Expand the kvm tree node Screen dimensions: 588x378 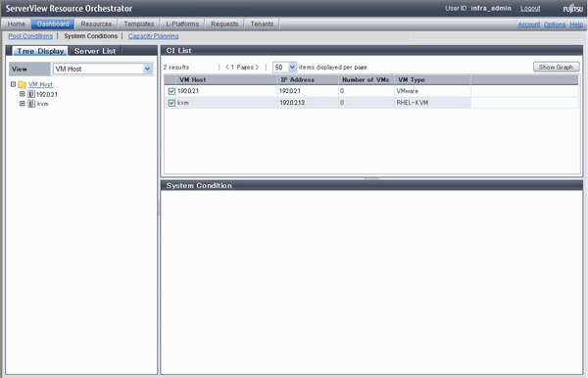[x=23, y=104]
